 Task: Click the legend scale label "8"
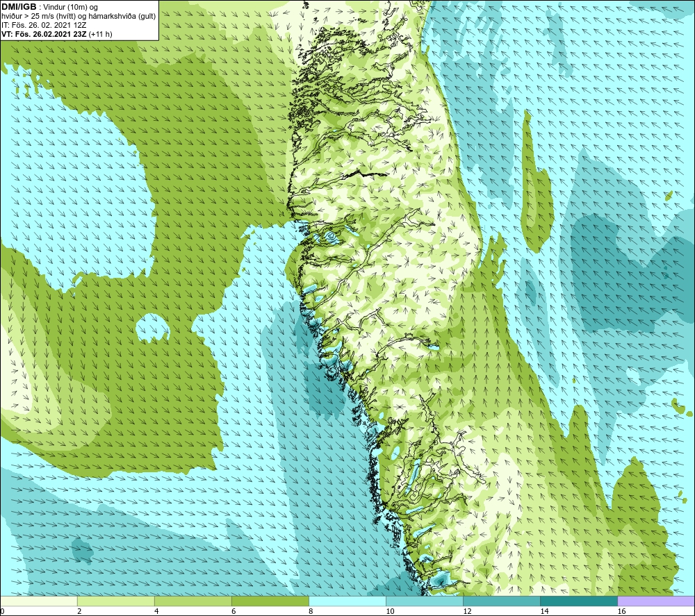[311, 612]
